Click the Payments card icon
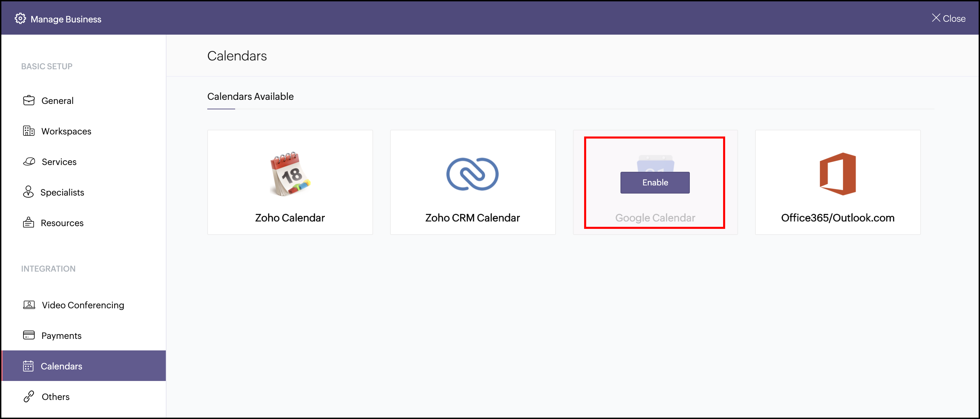 tap(29, 335)
